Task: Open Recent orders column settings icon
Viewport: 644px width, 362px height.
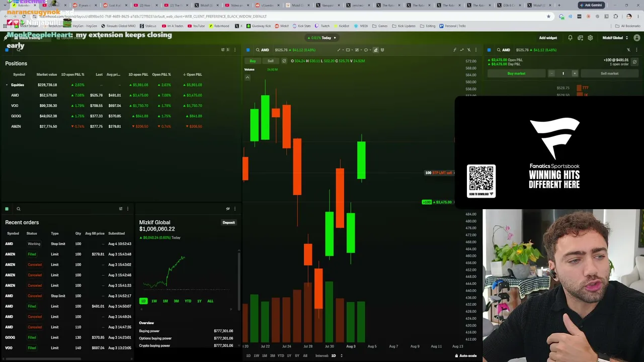Action: (x=121, y=209)
